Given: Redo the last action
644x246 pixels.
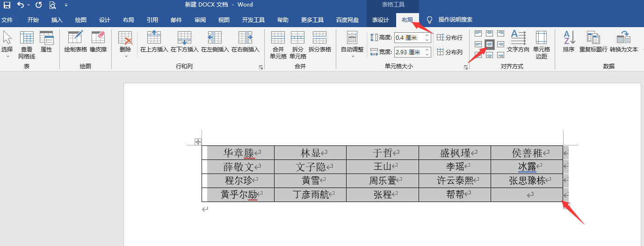Looking at the screenshot, I should point(38,5).
